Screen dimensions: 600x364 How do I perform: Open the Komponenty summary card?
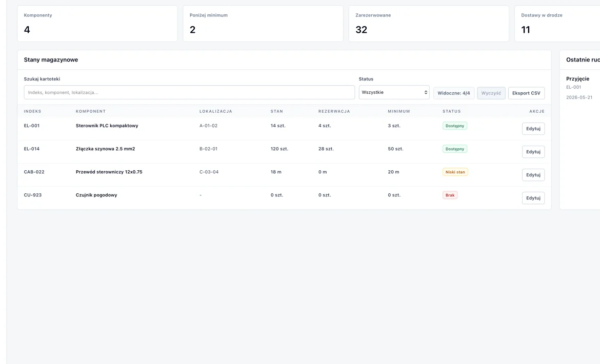coord(97,24)
